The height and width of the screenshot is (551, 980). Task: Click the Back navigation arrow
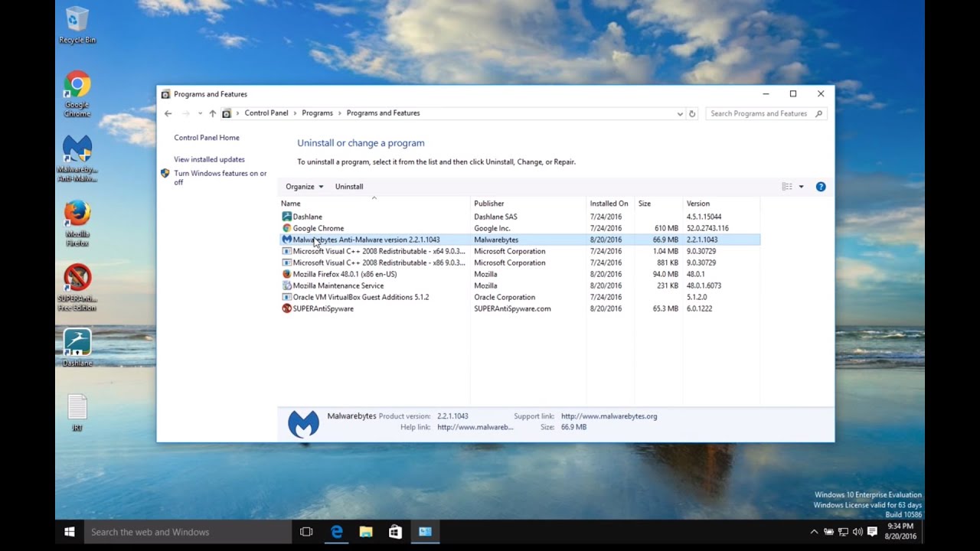coord(168,113)
